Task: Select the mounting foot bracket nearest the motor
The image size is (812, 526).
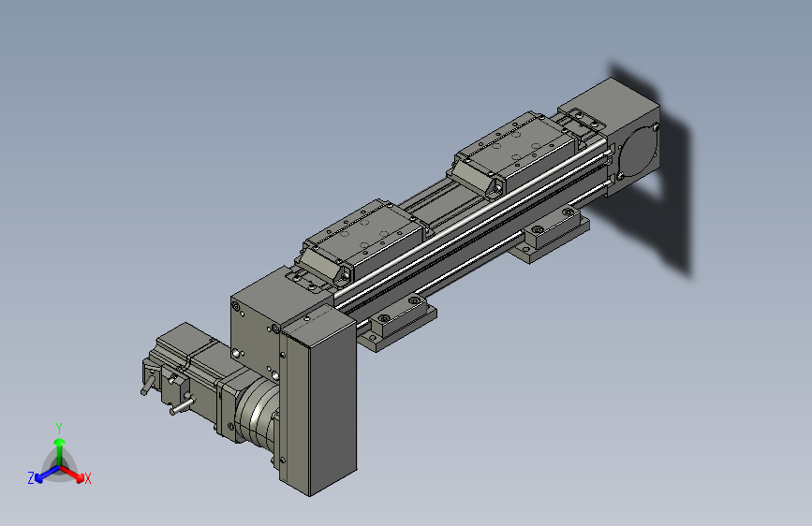Action: (399, 322)
